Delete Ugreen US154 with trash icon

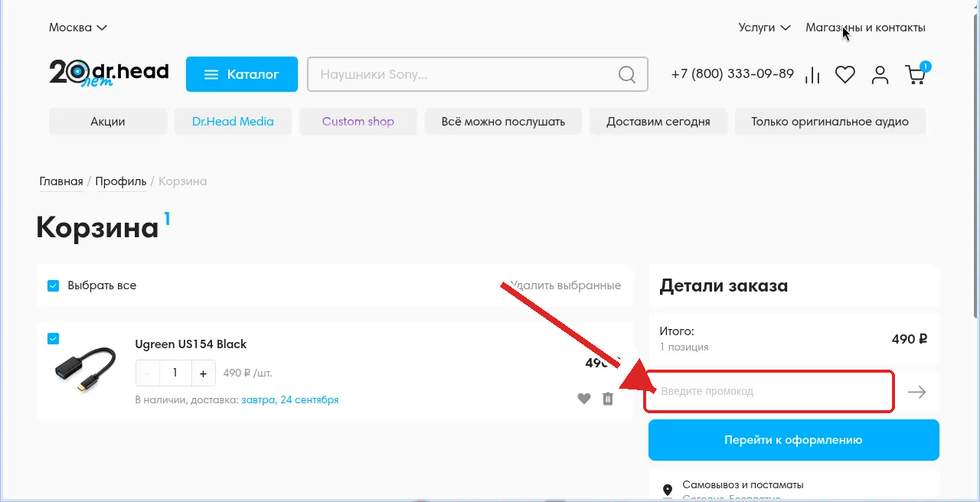point(608,399)
